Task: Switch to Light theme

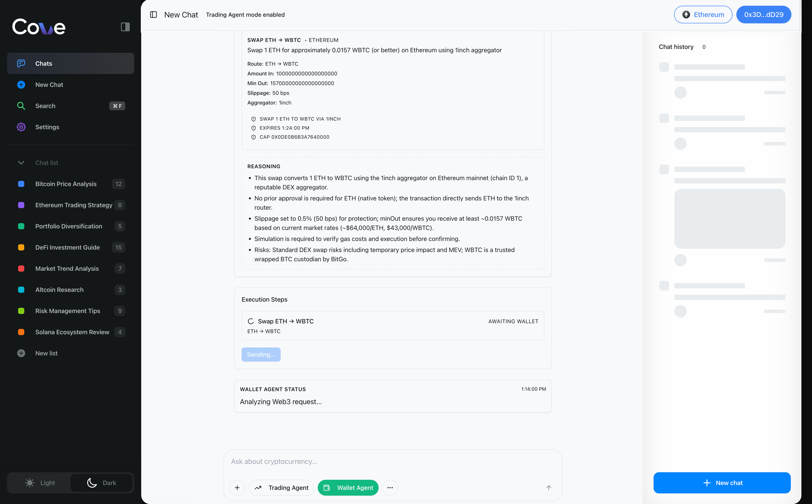Action: pyautogui.click(x=40, y=483)
